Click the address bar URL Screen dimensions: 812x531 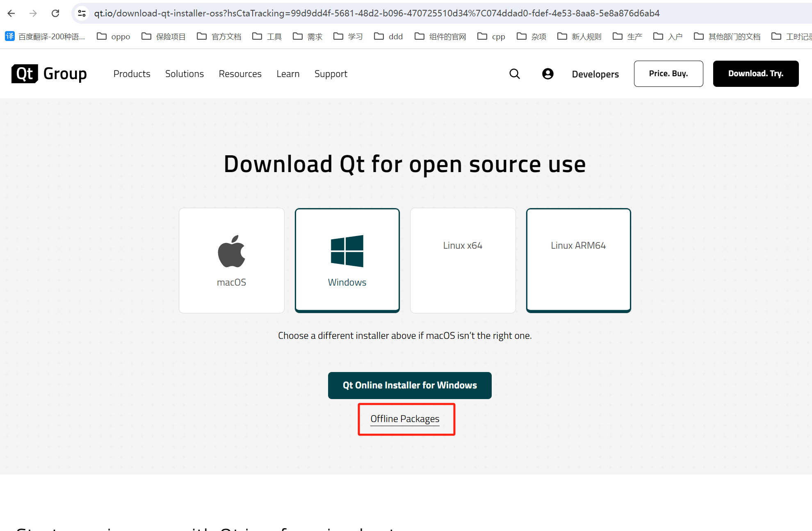point(376,14)
